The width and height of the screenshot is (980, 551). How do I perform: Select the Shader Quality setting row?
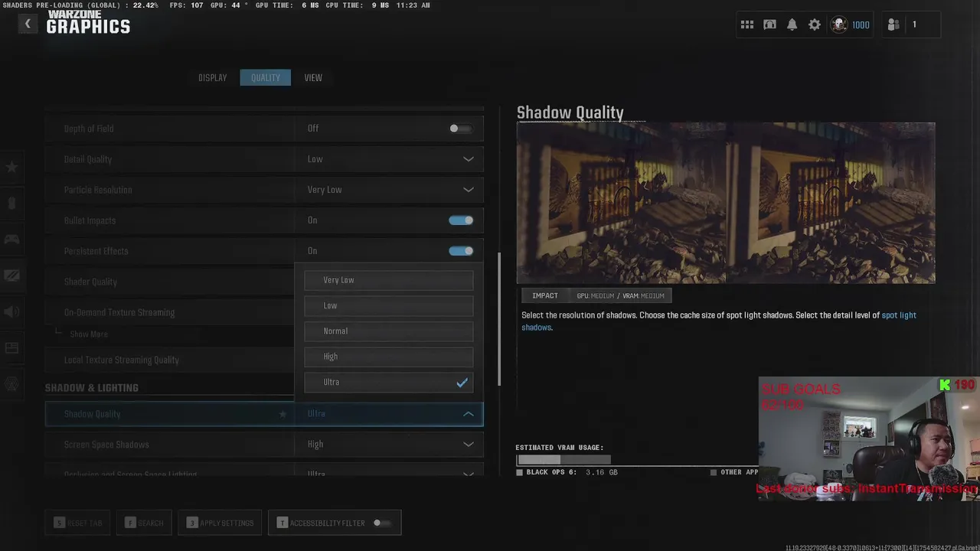tap(169, 282)
